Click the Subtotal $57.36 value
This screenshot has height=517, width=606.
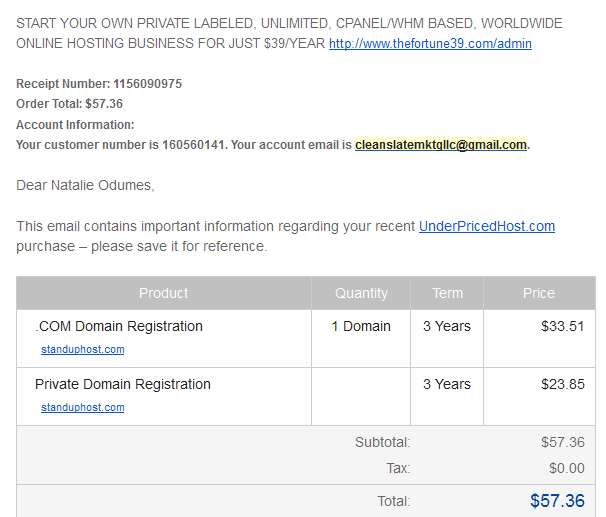click(563, 442)
